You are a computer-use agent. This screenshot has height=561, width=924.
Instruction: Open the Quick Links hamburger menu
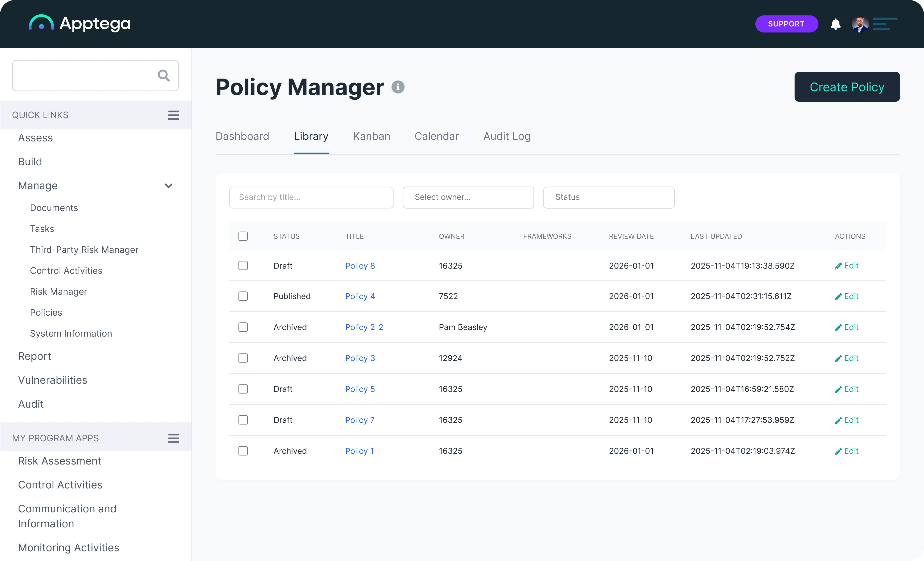[173, 115]
